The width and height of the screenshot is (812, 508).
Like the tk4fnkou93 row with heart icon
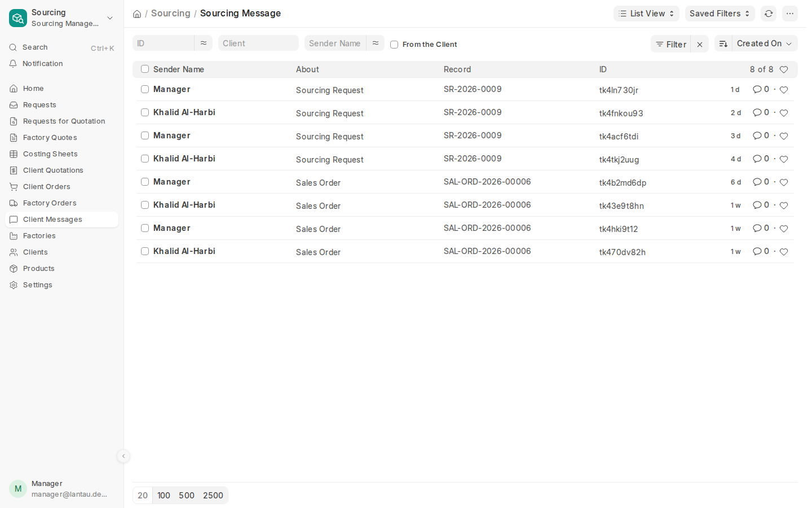[784, 113]
